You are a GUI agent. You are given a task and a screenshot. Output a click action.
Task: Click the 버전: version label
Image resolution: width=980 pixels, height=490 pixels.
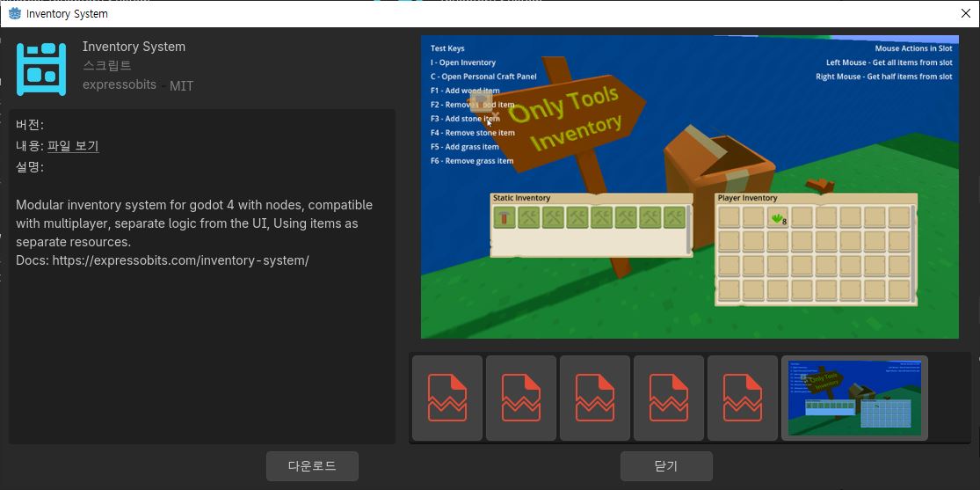pos(30,125)
